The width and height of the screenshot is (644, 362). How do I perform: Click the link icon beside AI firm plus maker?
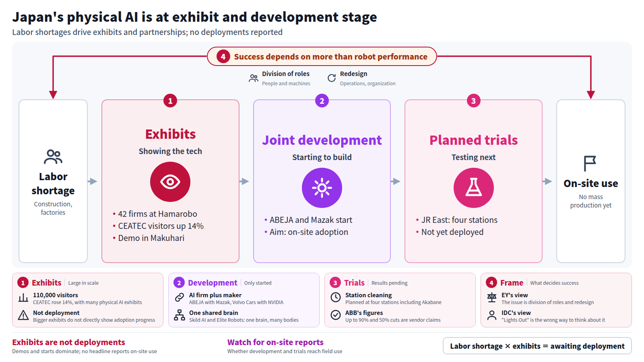tap(180, 298)
